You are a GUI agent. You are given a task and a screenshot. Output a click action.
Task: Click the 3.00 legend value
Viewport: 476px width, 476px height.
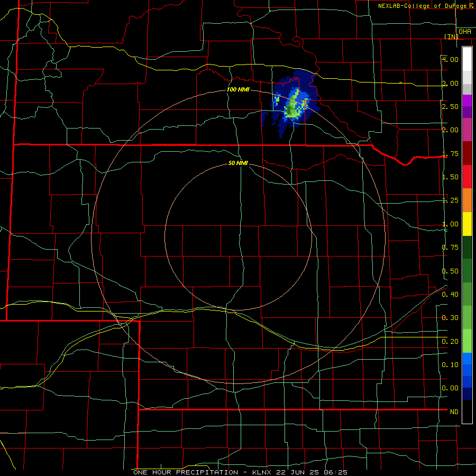pyautogui.click(x=450, y=83)
